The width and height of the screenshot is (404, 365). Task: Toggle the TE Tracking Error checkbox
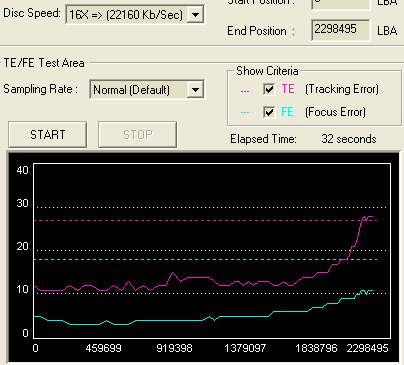click(269, 89)
